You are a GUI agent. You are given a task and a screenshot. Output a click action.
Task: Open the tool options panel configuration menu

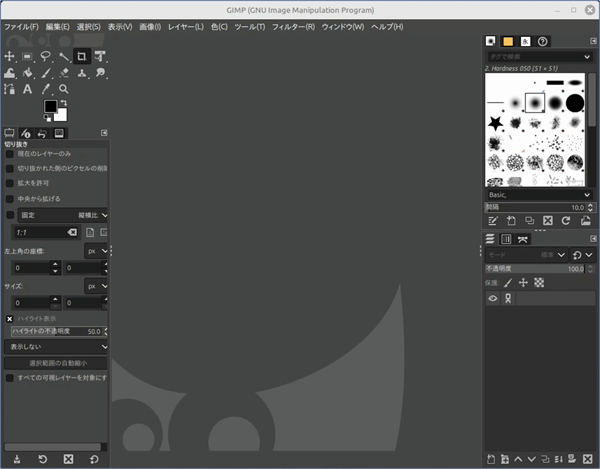tap(104, 133)
